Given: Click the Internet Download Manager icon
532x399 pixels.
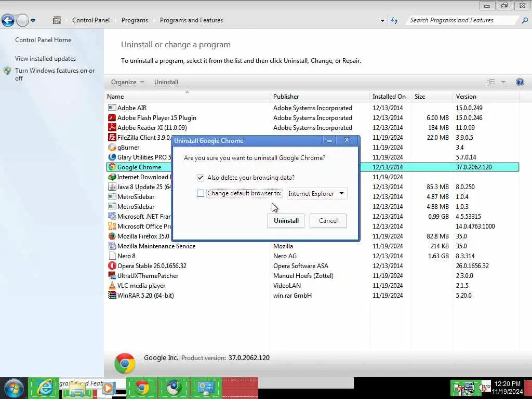Looking at the screenshot, I should click(112, 177).
